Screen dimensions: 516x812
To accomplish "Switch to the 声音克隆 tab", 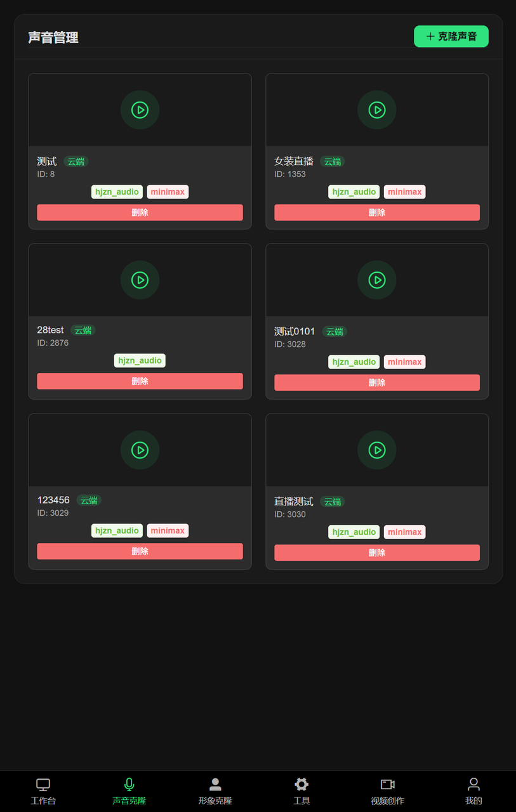I will (x=129, y=791).
